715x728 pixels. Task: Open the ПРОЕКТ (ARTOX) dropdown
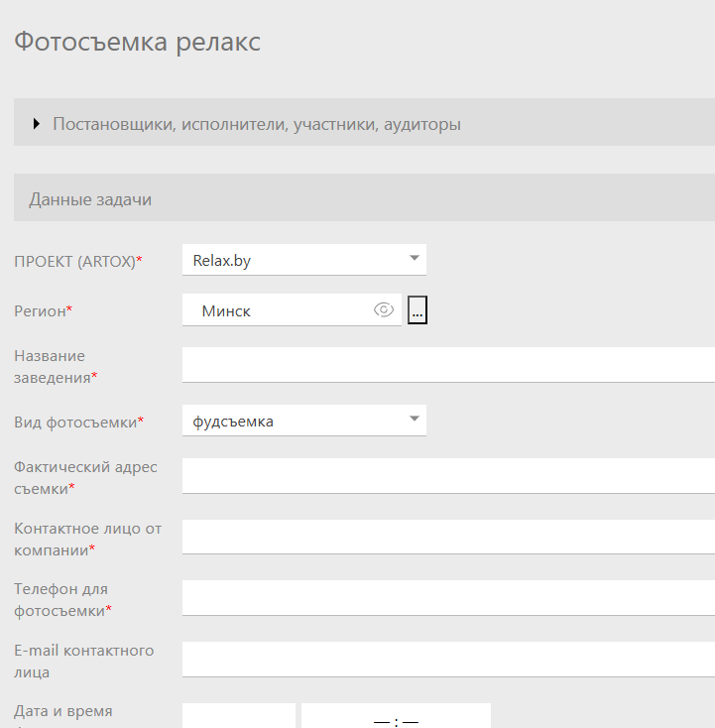304,260
